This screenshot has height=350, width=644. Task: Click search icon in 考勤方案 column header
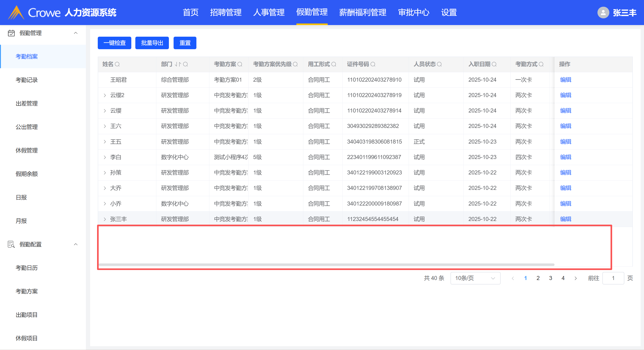pos(240,64)
